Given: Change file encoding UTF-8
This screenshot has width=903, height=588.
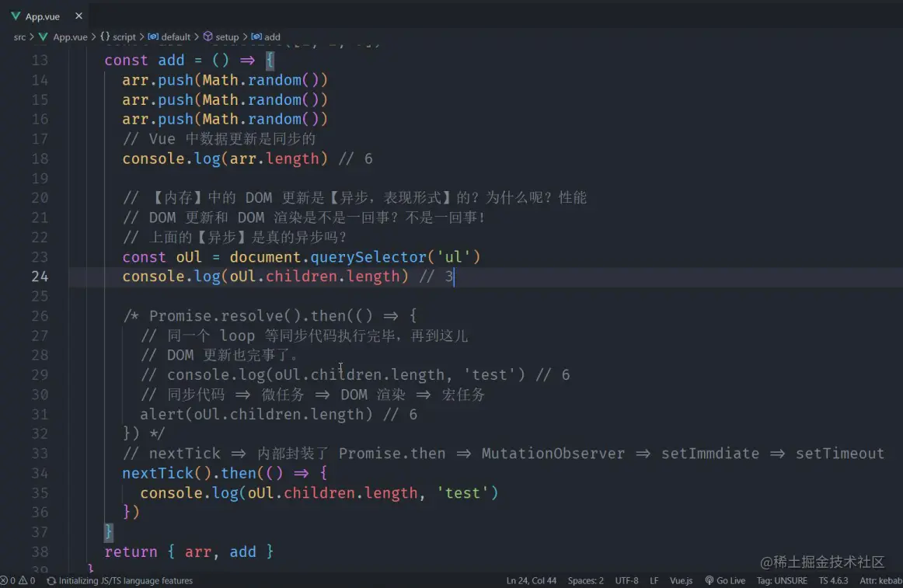Looking at the screenshot, I should tap(626, 580).
